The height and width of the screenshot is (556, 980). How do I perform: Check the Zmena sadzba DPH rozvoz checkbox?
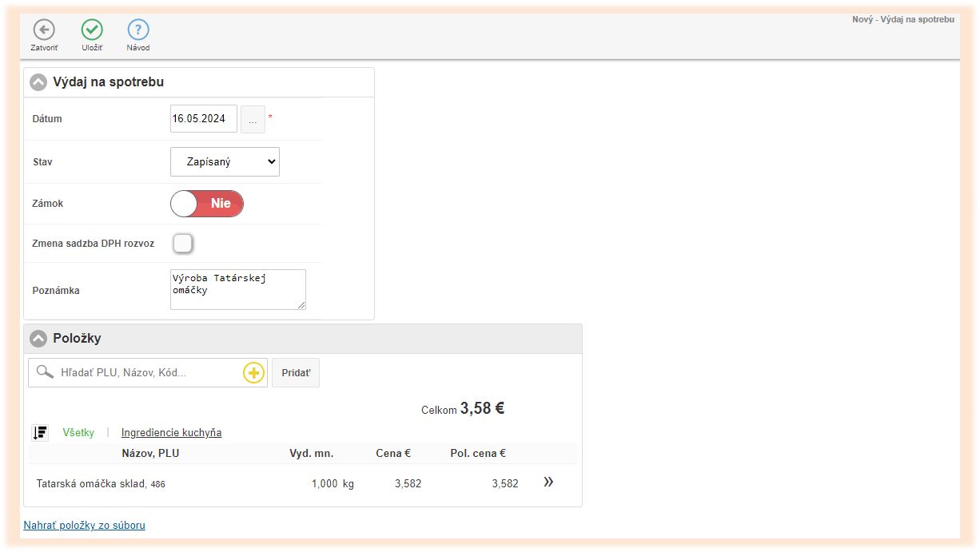pos(183,243)
